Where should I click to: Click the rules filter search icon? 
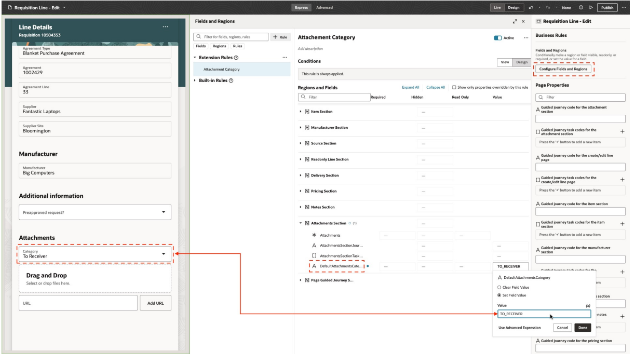pyautogui.click(x=198, y=37)
